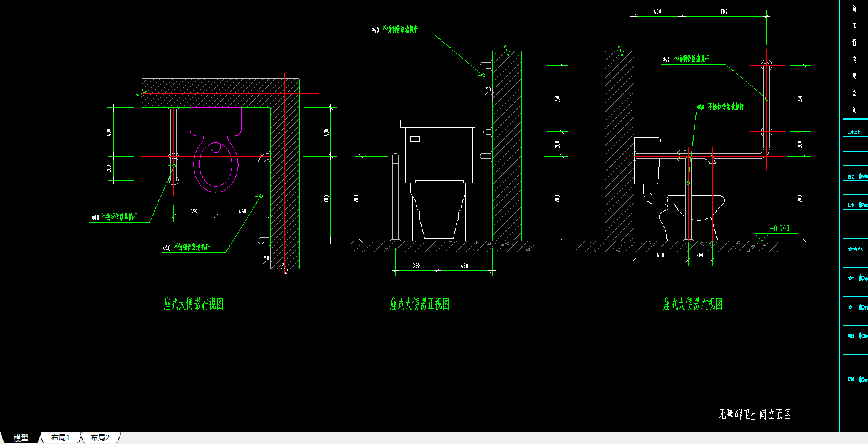Click the '400' dimension above the left view
This screenshot has width=868, height=444.
point(657,12)
